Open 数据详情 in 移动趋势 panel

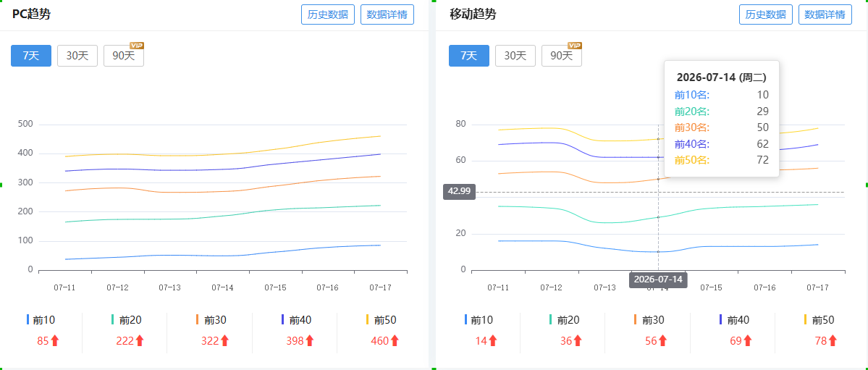(825, 14)
